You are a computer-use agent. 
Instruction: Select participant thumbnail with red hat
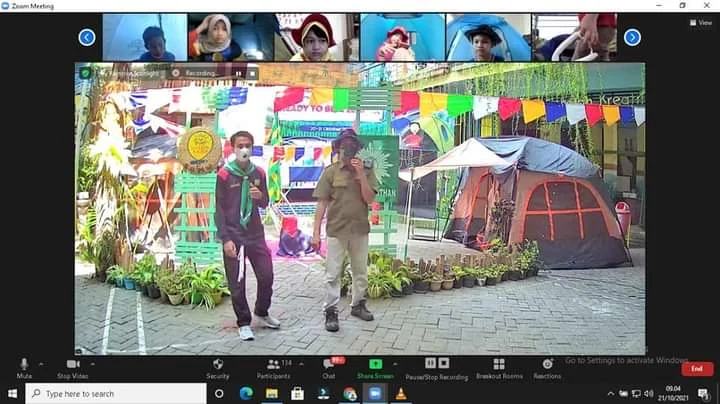316,37
